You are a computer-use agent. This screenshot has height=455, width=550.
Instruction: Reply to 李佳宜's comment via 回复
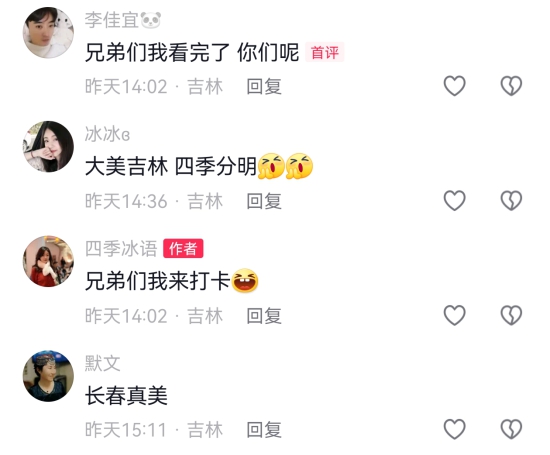tap(264, 87)
